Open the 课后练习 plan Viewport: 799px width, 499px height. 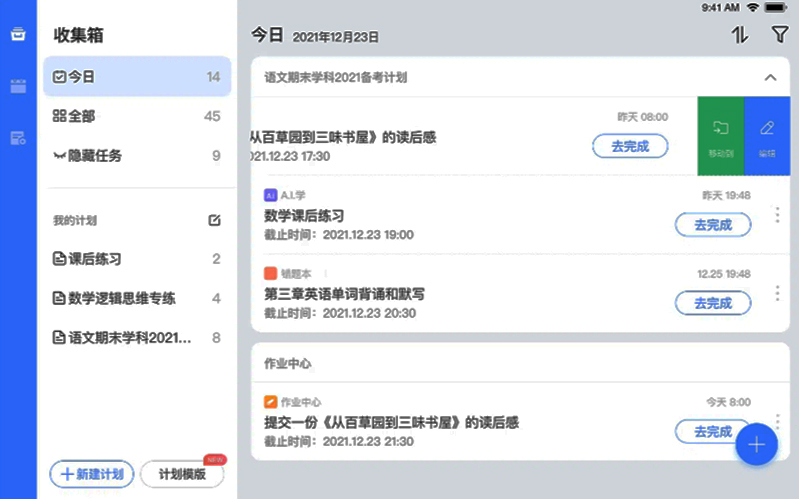[x=137, y=259]
